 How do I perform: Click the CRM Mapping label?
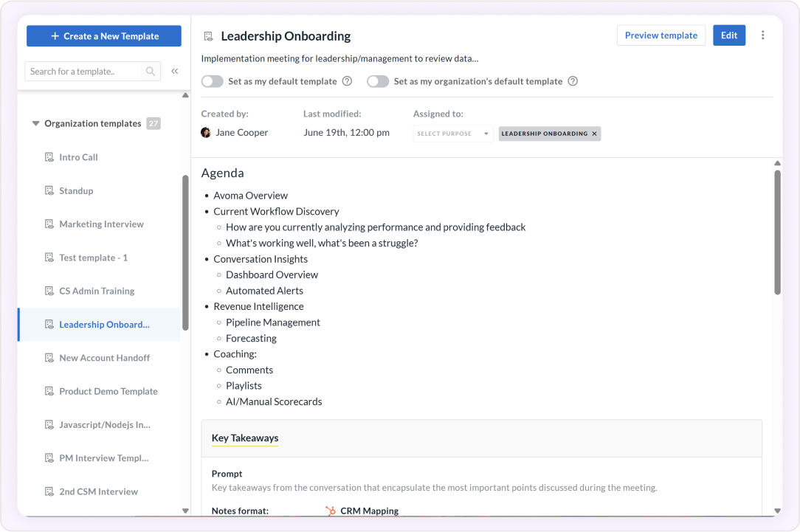(370, 511)
